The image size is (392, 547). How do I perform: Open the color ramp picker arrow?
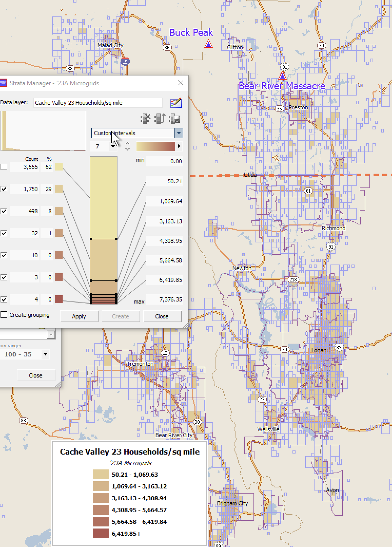[x=179, y=146]
